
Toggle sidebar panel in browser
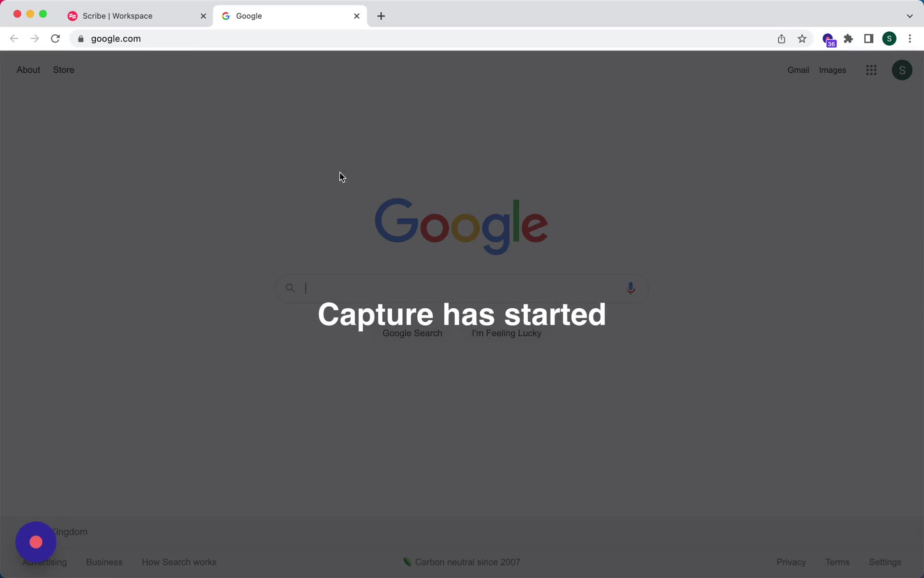coord(869,39)
